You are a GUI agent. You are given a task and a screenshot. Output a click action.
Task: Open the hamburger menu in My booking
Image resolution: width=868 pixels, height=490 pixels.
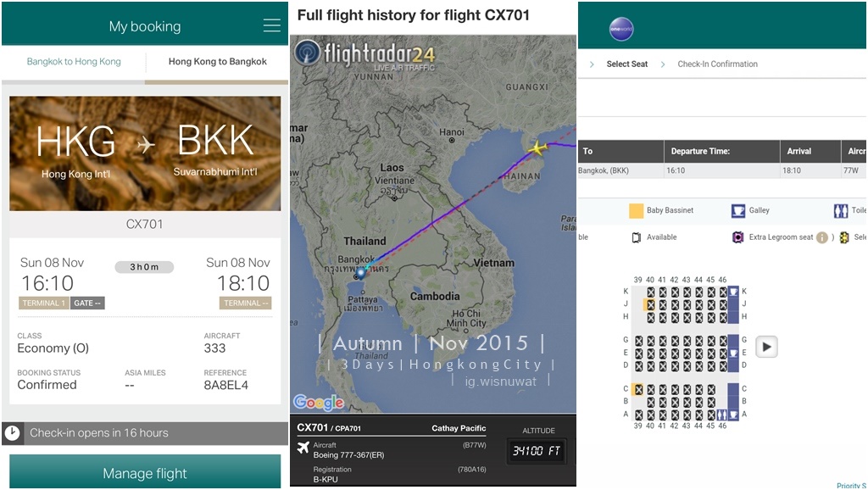coord(271,25)
